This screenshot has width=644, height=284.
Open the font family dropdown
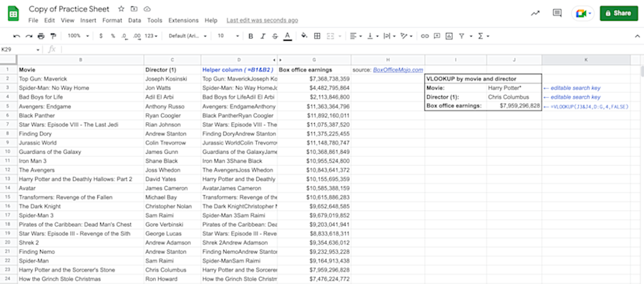(187, 36)
